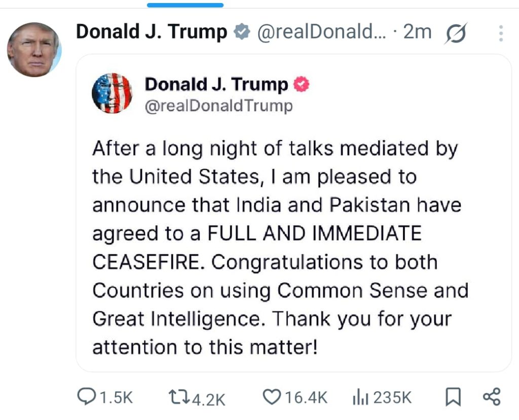The height and width of the screenshot is (420, 519).
Task: Click the circle-slash icon beside the timestamp
Action: click(x=455, y=34)
